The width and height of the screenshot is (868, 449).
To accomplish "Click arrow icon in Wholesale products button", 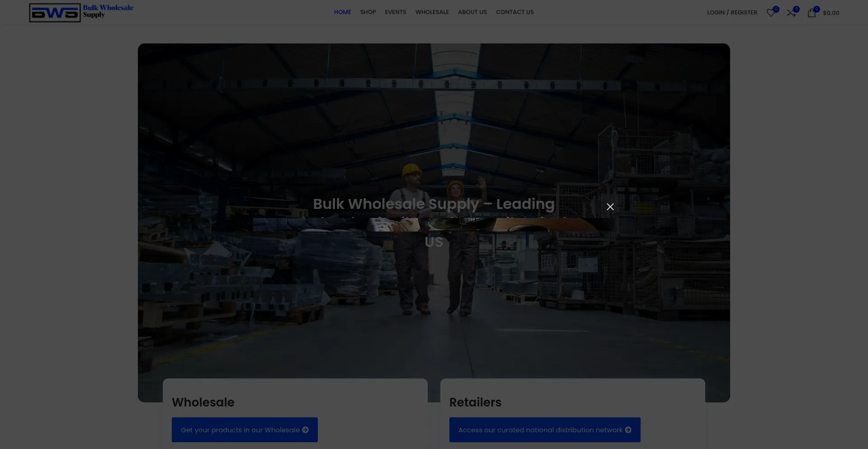I will point(306,430).
